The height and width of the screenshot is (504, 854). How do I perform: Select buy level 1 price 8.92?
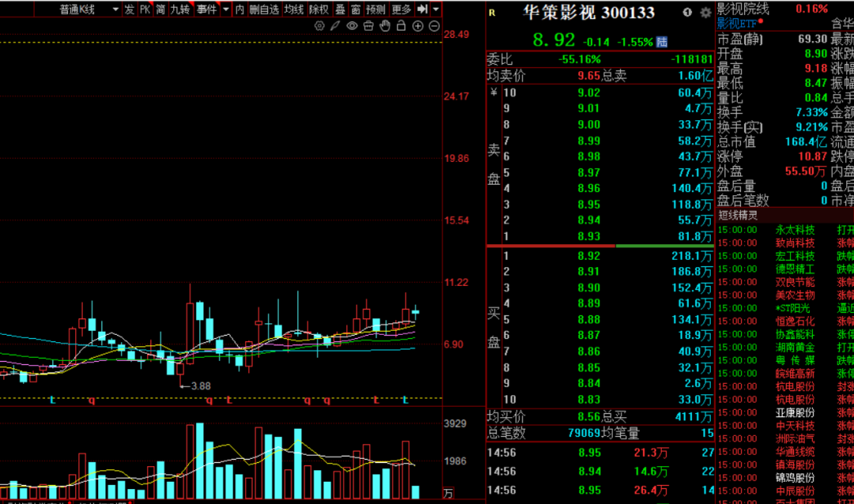(589, 256)
